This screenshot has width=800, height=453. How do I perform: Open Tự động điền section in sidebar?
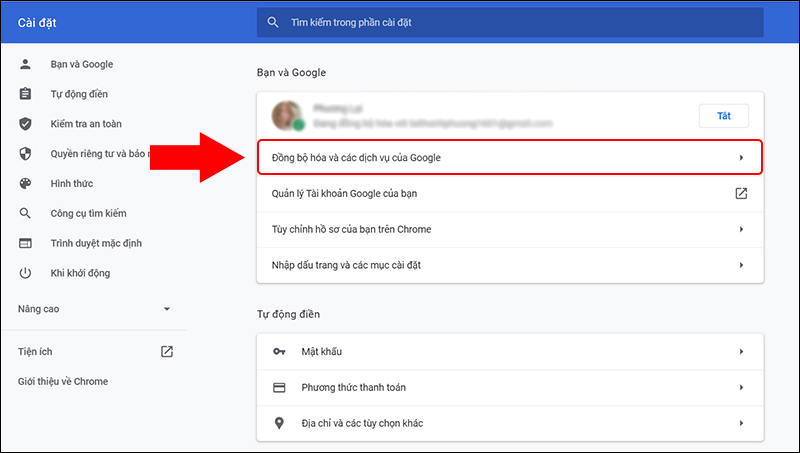point(79,94)
